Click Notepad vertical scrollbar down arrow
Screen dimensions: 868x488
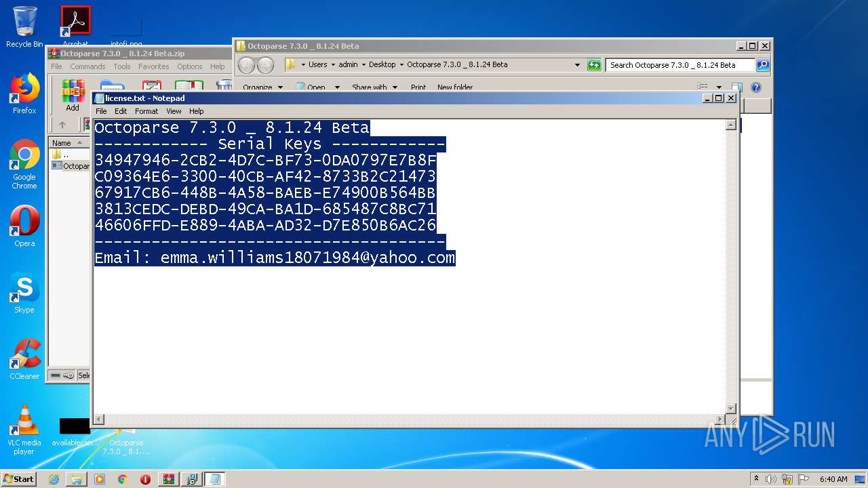(730, 408)
